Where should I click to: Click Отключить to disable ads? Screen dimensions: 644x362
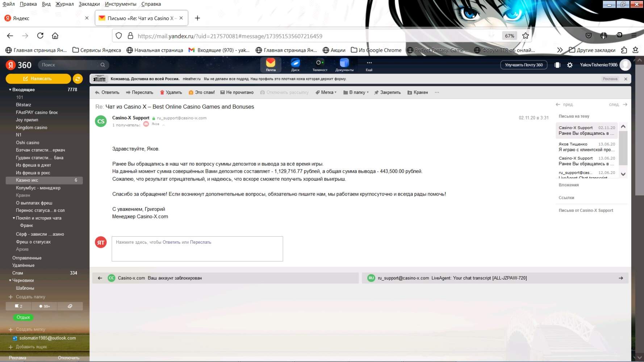point(68,358)
